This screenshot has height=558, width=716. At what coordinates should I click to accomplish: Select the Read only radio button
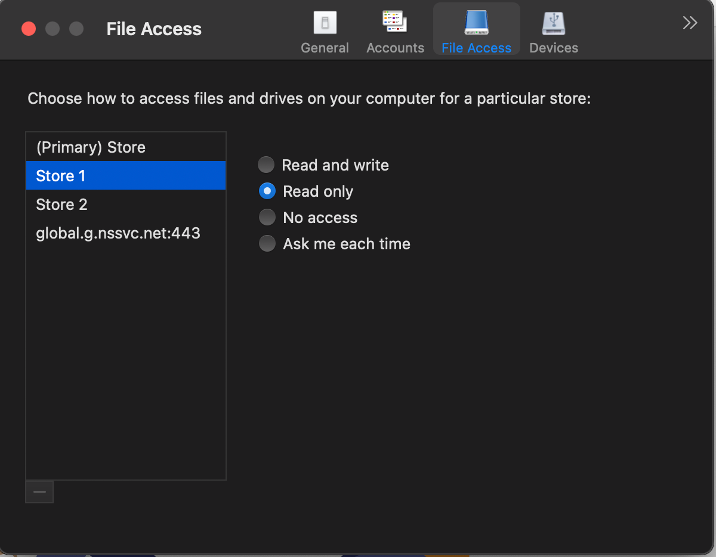pyautogui.click(x=267, y=191)
